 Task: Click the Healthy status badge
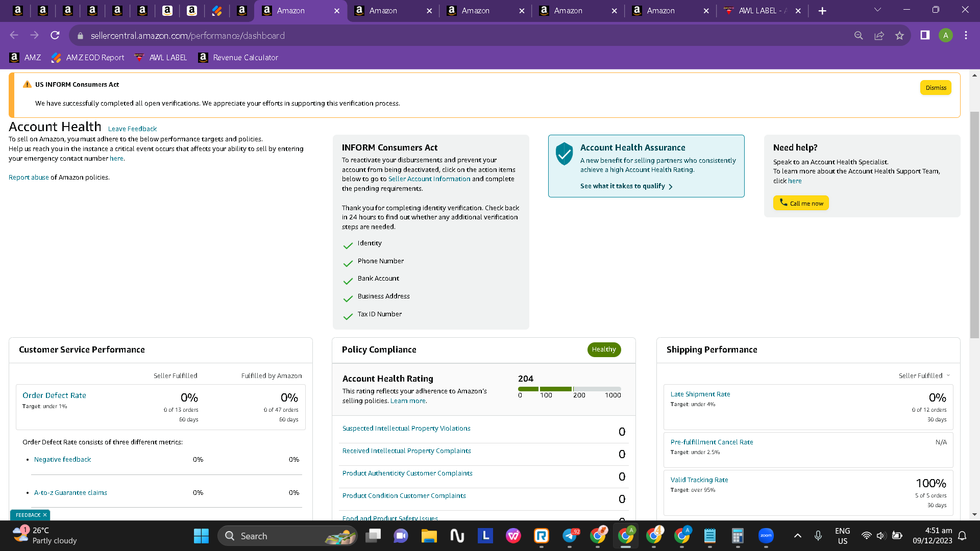604,349
